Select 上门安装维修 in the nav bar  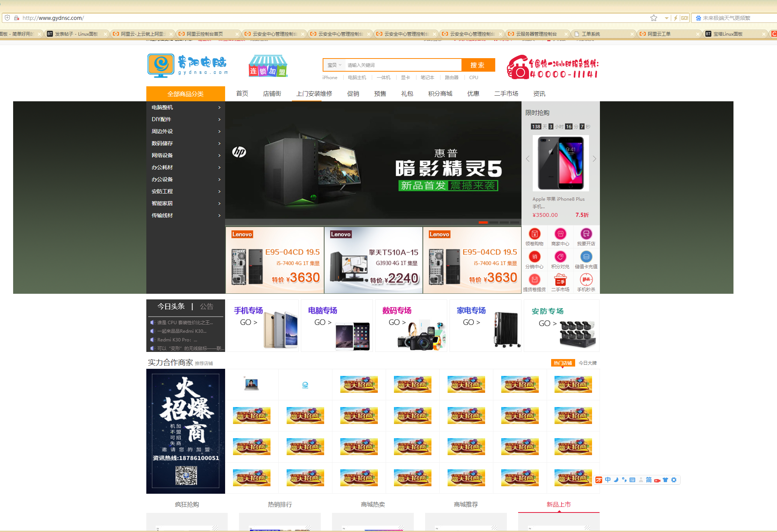coord(314,93)
